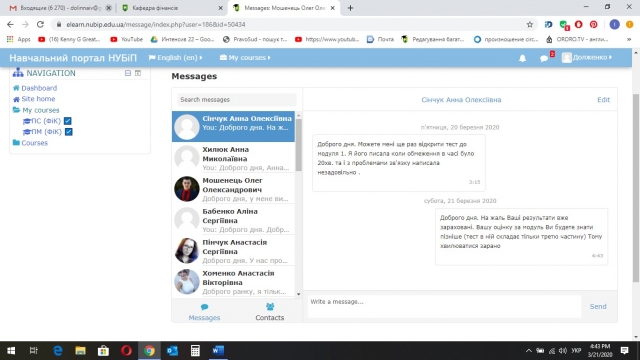This screenshot has height=360, width=640.
Task: Select the Messages tab at panel bottom
Action: 204,312
